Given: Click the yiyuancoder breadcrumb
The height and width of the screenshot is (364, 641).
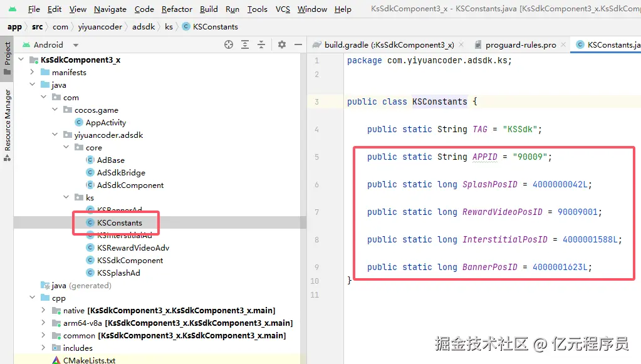Looking at the screenshot, I should pyautogui.click(x=100, y=26).
